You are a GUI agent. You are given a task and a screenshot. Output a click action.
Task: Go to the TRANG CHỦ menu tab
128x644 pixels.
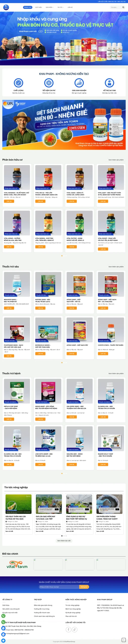[x=28, y=7]
